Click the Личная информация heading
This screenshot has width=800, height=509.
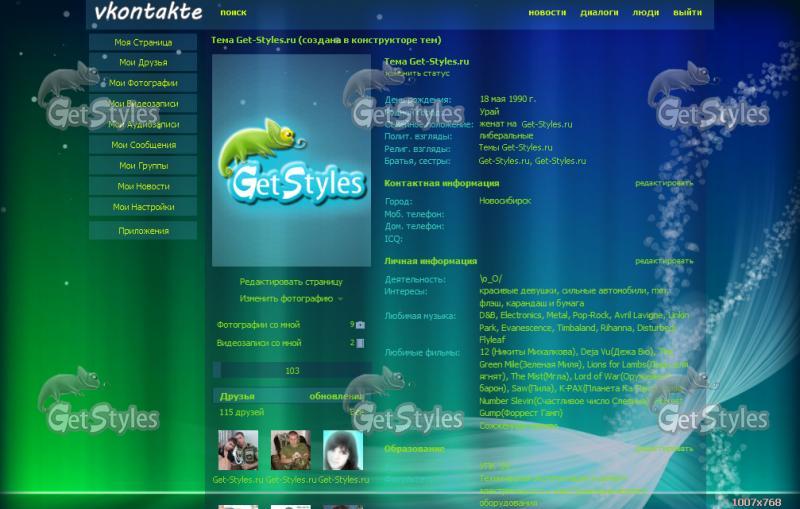click(430, 261)
